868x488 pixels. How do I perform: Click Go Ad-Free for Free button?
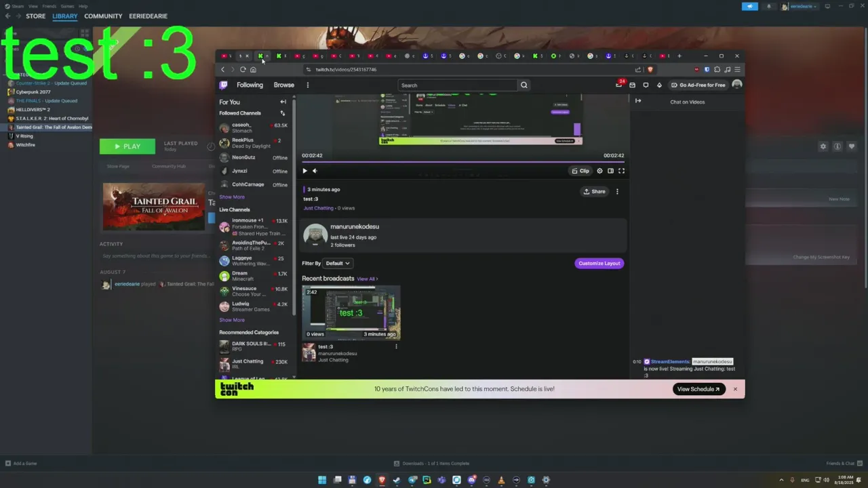click(698, 85)
